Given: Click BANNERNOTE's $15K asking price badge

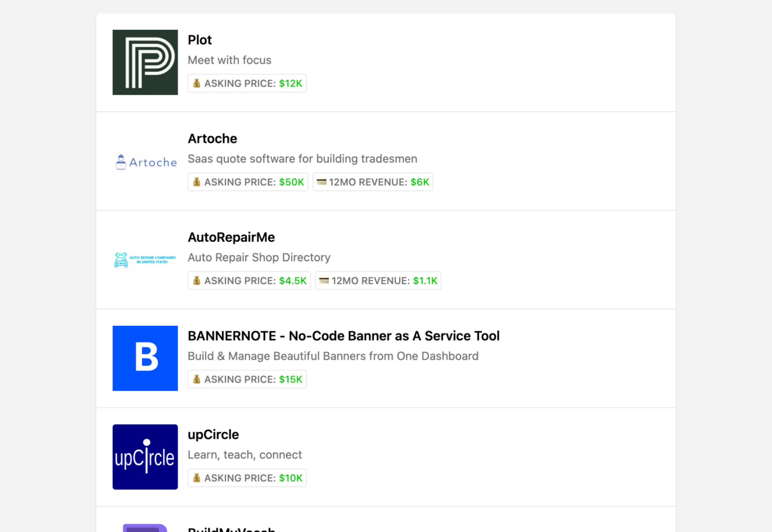Looking at the screenshot, I should coord(247,379).
